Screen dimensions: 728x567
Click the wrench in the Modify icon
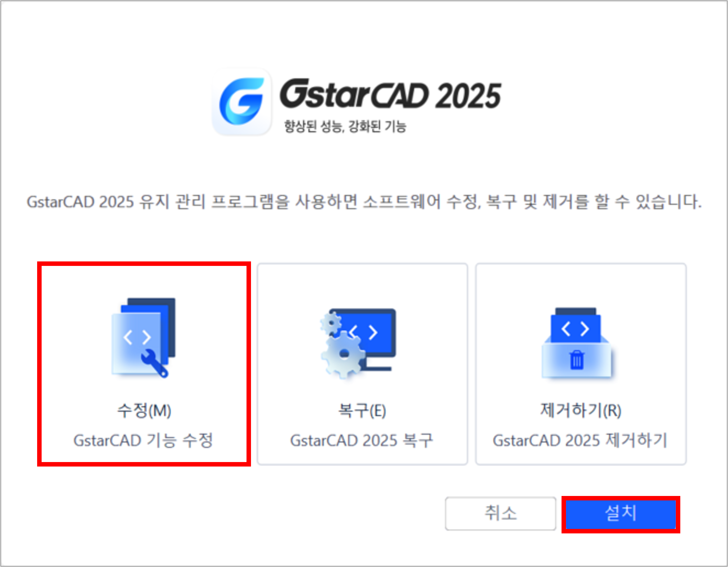tap(154, 363)
